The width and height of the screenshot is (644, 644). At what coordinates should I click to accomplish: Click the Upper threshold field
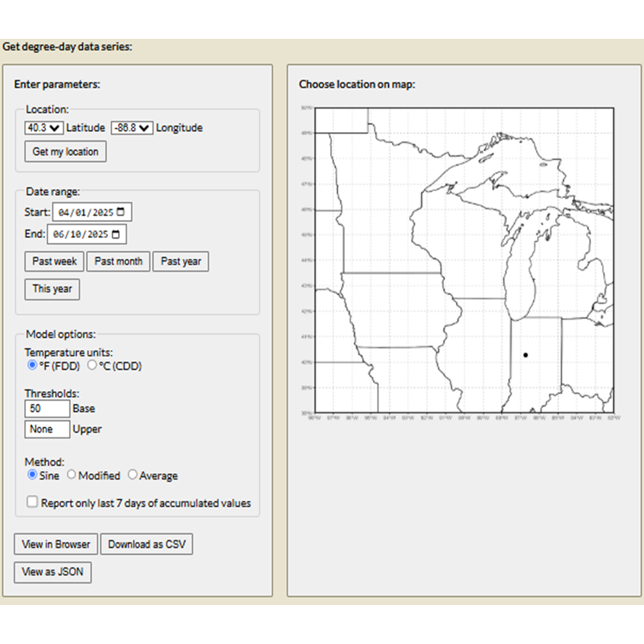[47, 429]
